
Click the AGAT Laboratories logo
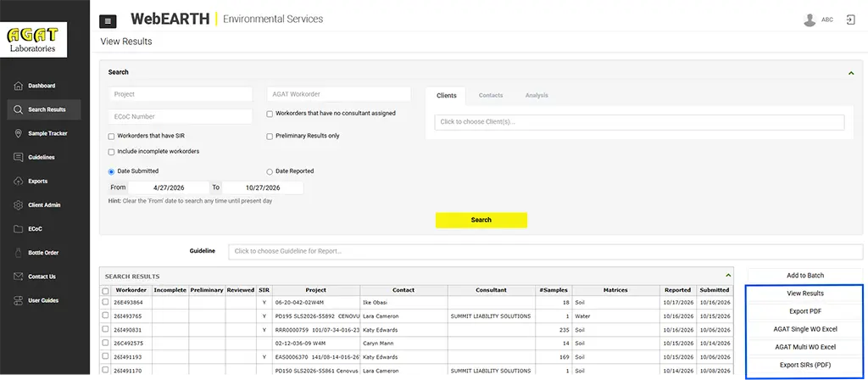34,40
